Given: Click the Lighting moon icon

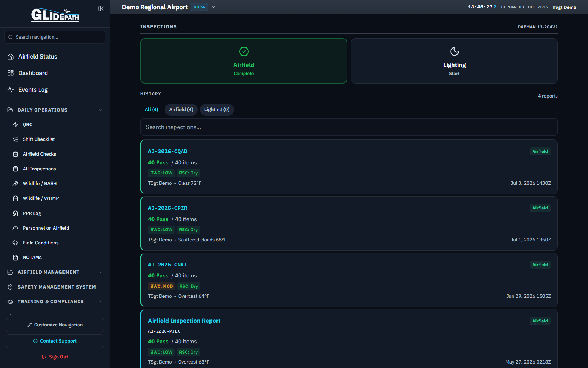Looking at the screenshot, I should tap(454, 52).
